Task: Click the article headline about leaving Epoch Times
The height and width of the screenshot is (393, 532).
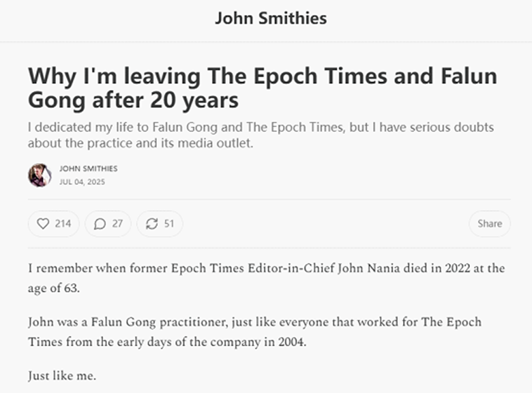Action: [x=262, y=88]
